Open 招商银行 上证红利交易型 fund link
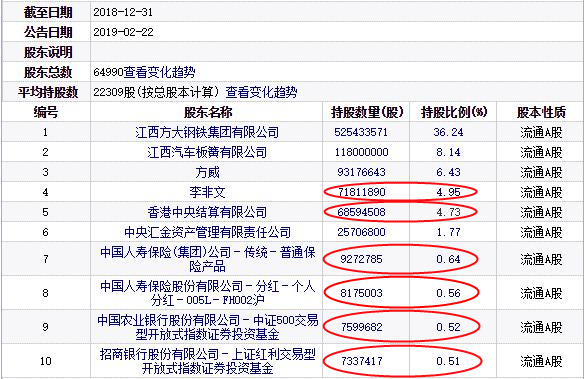This screenshot has height=379, width=585. pyautogui.click(x=207, y=361)
